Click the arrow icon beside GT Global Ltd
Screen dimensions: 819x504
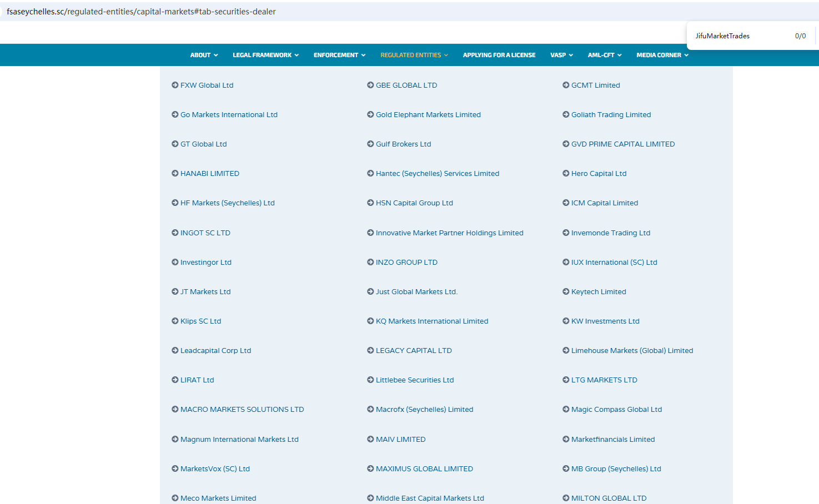pos(175,144)
